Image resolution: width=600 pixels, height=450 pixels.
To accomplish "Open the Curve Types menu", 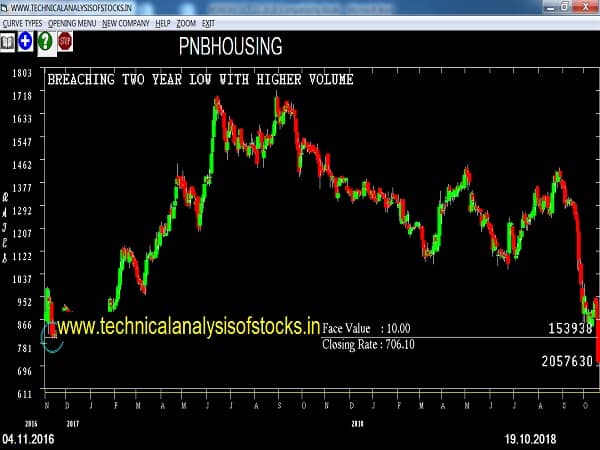I will click(22, 22).
